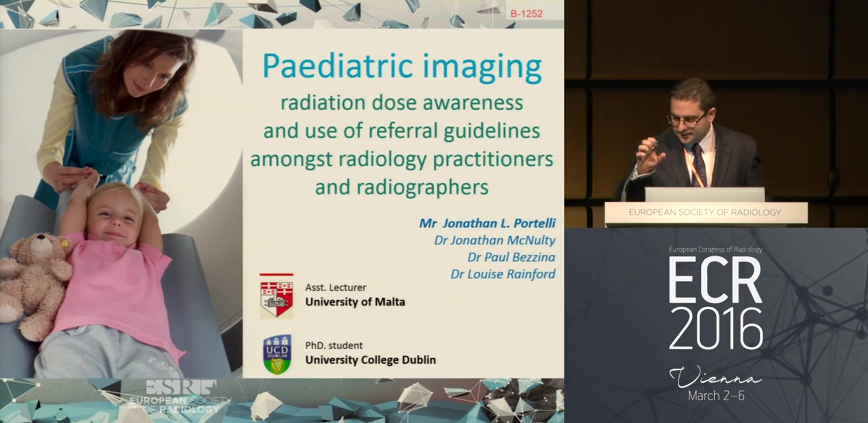
Task: Click the line "and radiographers"
Action: coord(402,186)
